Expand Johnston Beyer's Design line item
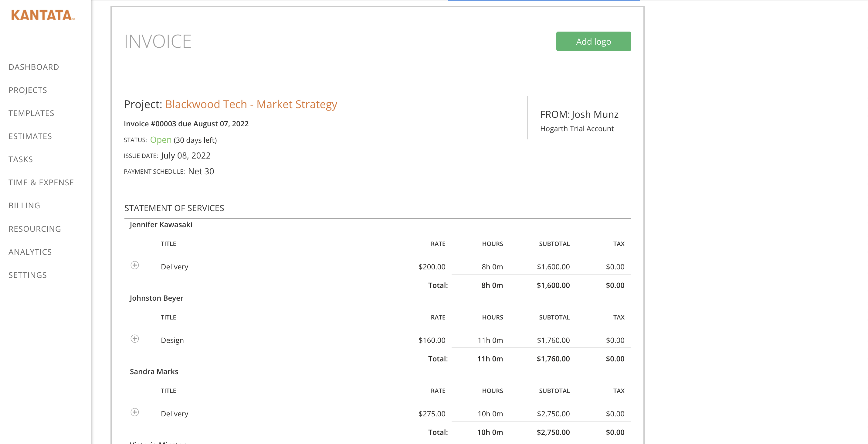868x444 pixels. (134, 339)
